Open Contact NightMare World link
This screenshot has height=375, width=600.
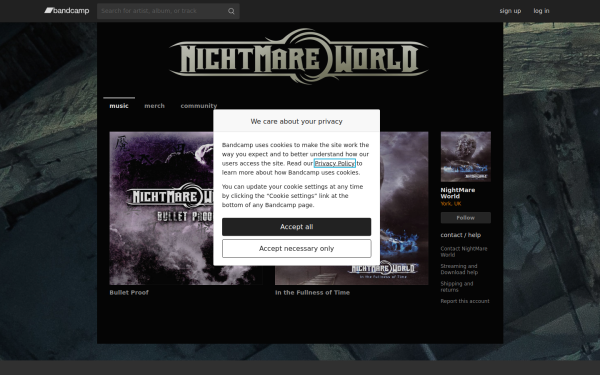click(464, 252)
